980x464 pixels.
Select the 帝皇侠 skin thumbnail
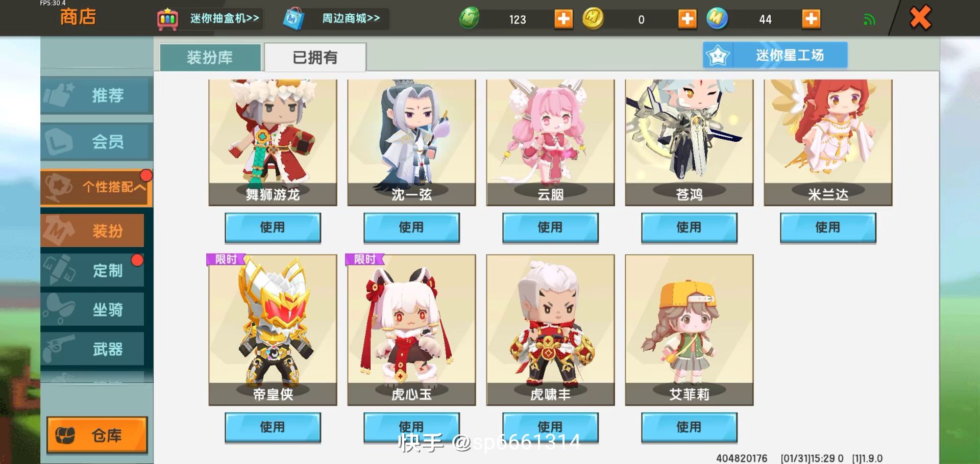click(273, 330)
